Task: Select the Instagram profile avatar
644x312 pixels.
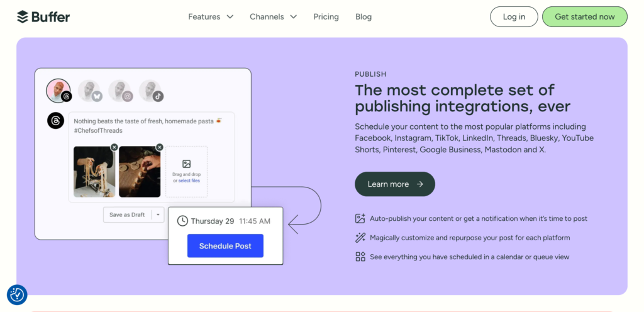Action: click(x=119, y=91)
